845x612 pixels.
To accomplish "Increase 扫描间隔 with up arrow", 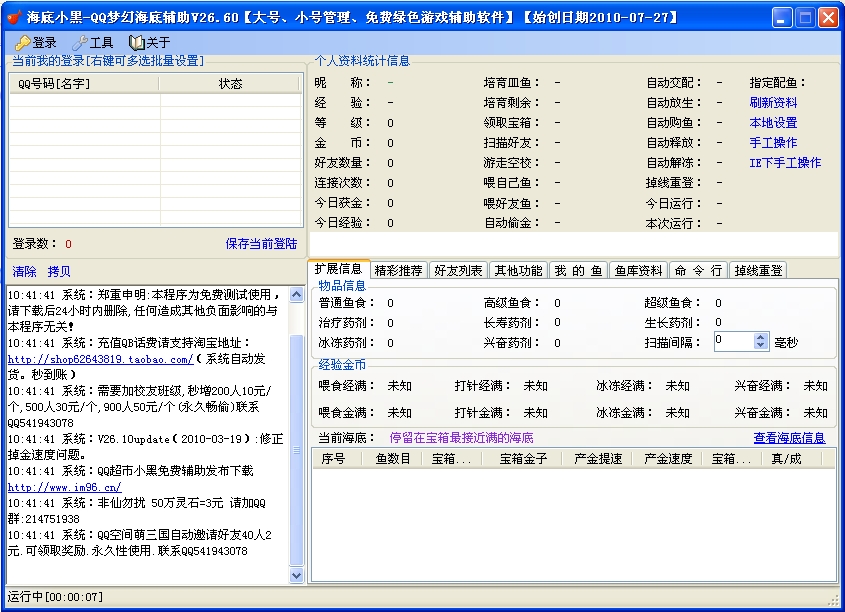I will click(760, 337).
